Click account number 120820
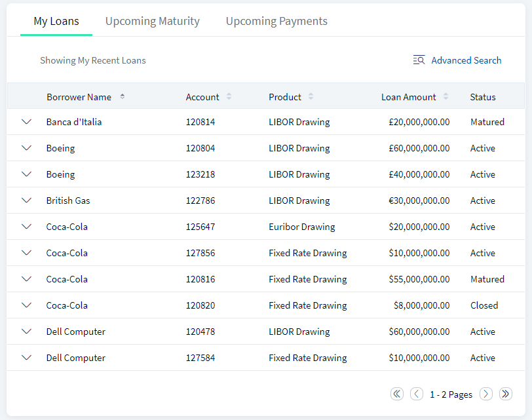 (x=200, y=305)
